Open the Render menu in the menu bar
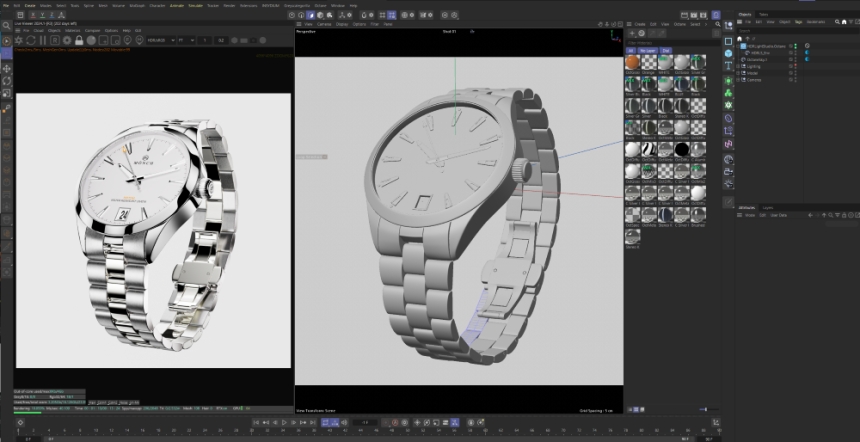860x442 pixels. [x=229, y=5]
